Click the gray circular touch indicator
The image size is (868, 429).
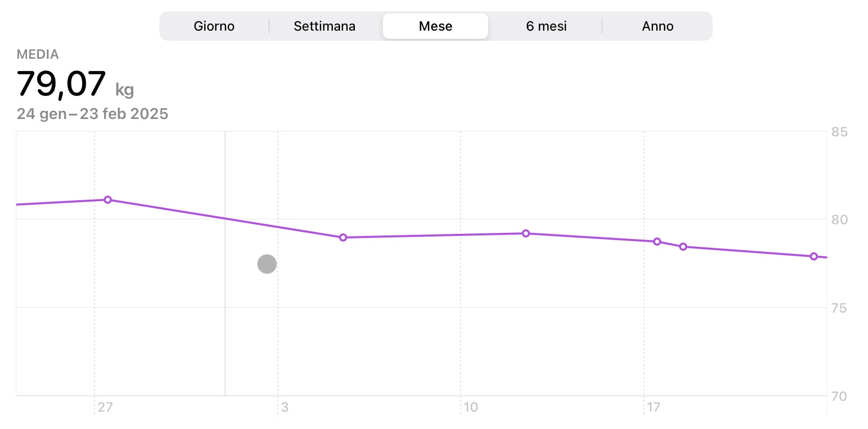pyautogui.click(x=267, y=264)
